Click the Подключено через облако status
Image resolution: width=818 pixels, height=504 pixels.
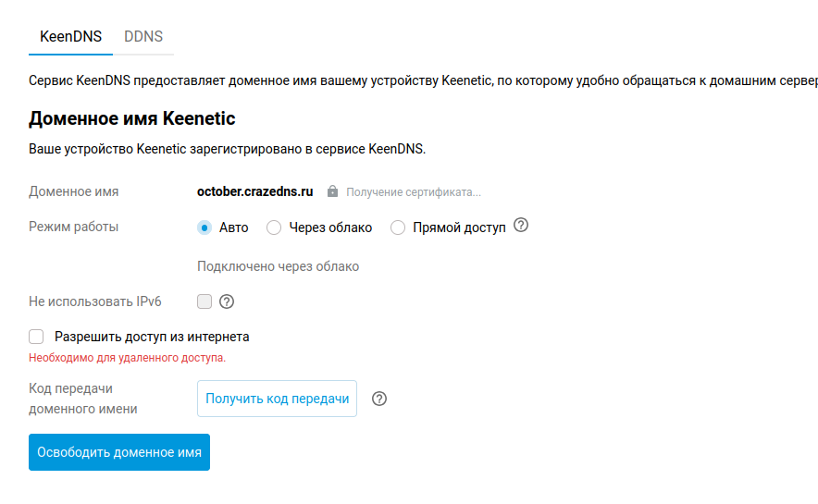click(278, 266)
